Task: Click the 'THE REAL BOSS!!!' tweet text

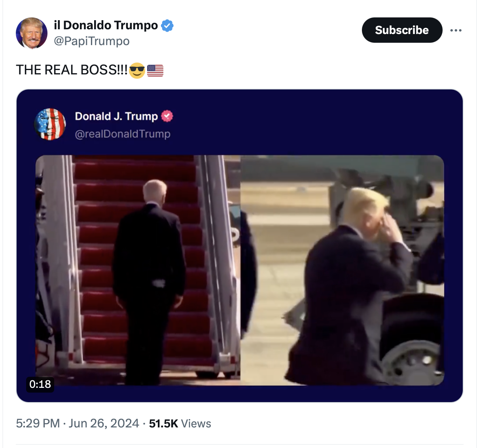Action: (x=72, y=70)
